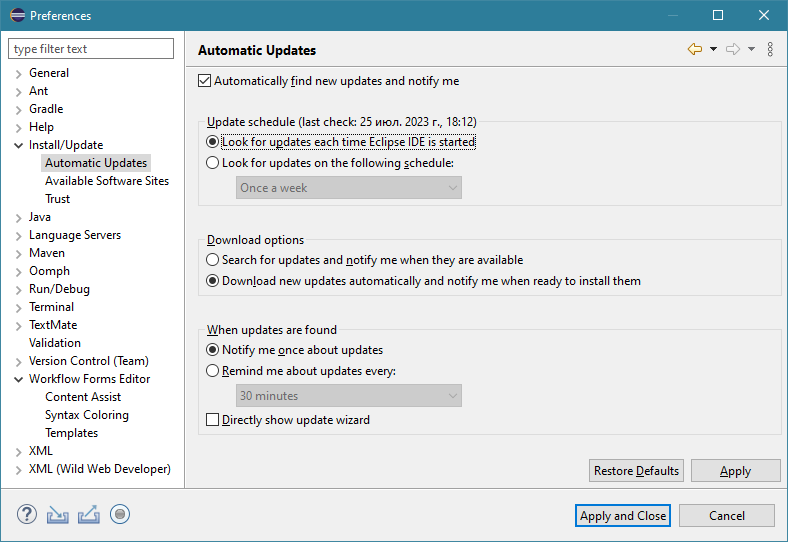Screen dimensions: 788x542
Task: Open the three-dot view menu icon
Action: pyautogui.click(x=770, y=49)
